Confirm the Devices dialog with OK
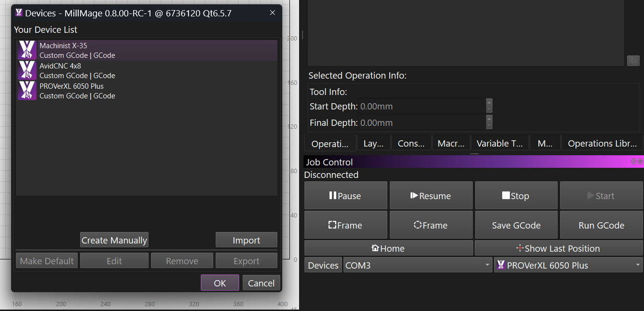644x311 pixels. point(220,283)
